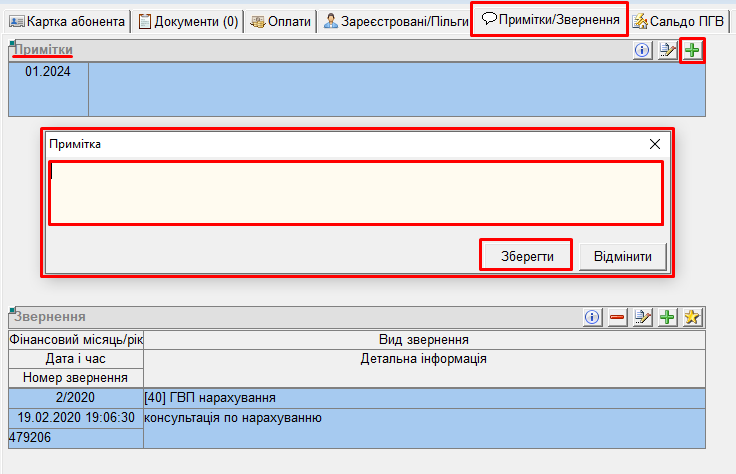
Task: Click the edit note icon in Примітки panel
Action: tap(667, 50)
